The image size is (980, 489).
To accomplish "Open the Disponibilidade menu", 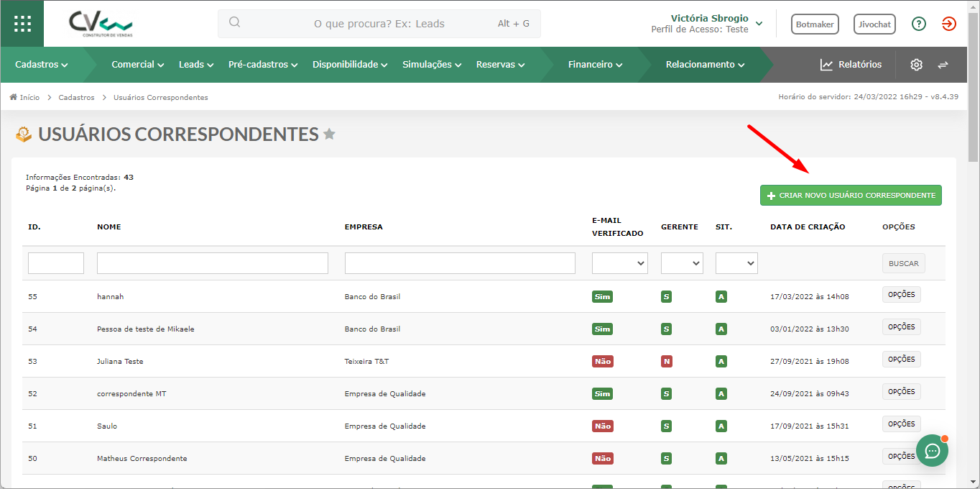I will [x=350, y=65].
